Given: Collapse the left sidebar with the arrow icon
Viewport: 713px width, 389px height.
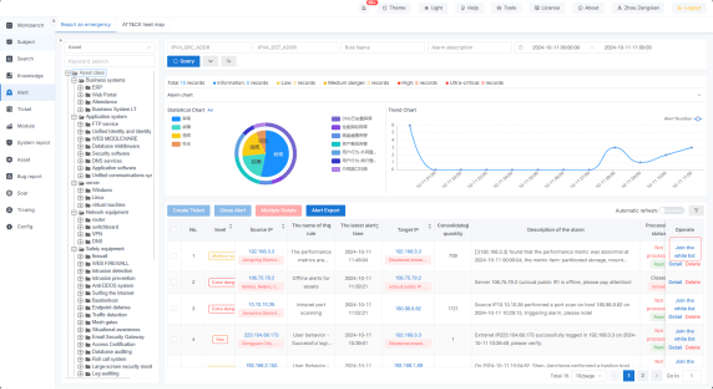Looking at the screenshot, I should [54, 21].
